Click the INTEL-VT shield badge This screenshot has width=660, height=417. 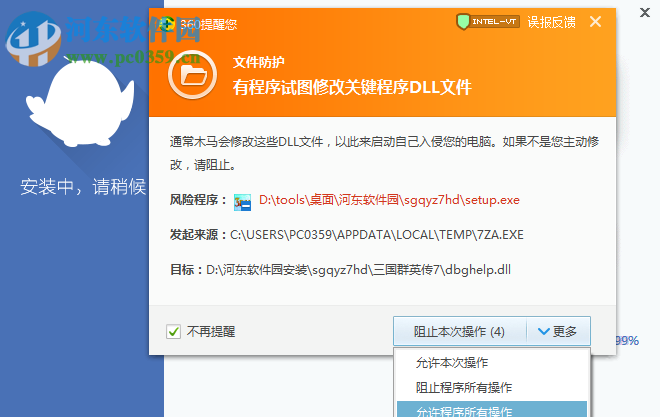click(x=488, y=21)
